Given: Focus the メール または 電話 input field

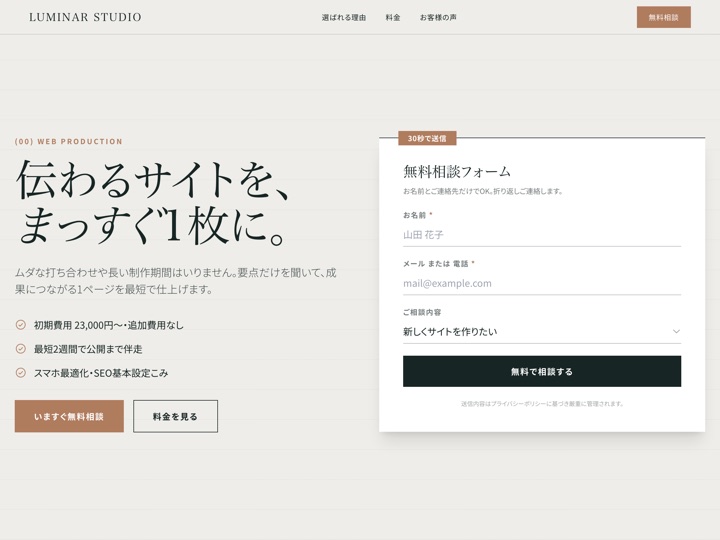Looking at the screenshot, I should click(x=542, y=283).
